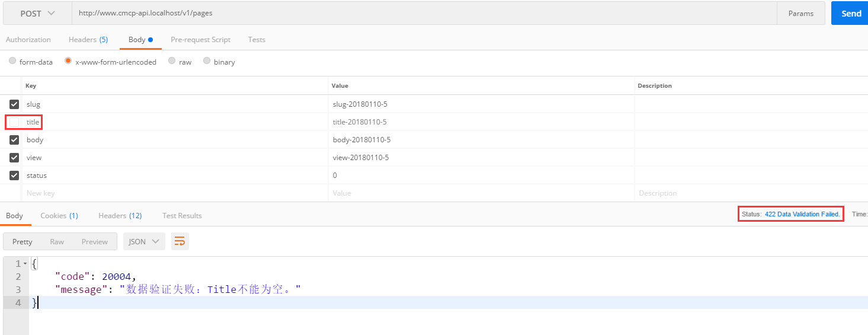The height and width of the screenshot is (335, 868).
Task: Uncheck the body parameter checkbox
Action: pos(14,140)
